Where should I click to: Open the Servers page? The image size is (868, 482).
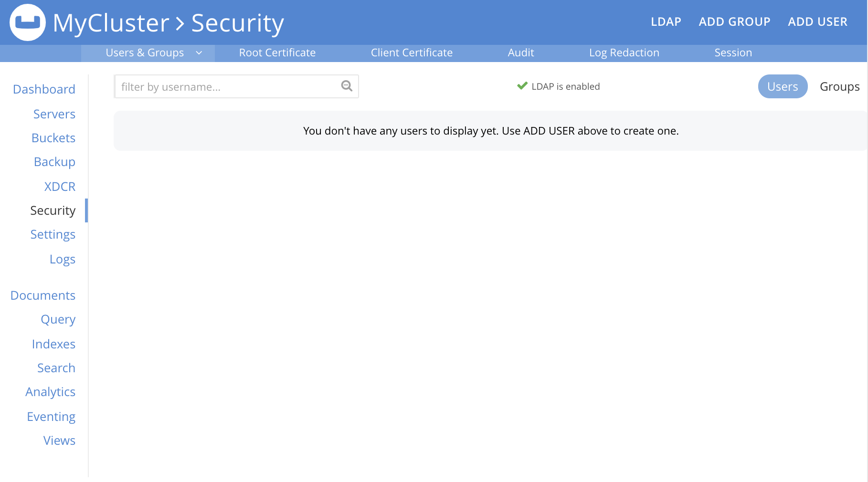click(x=54, y=114)
